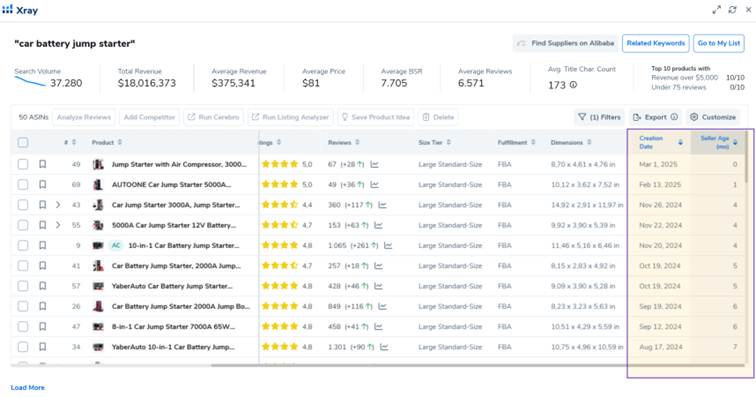The image size is (756, 397).
Task: Click Run Cerebro in toolbar
Action: (x=214, y=117)
